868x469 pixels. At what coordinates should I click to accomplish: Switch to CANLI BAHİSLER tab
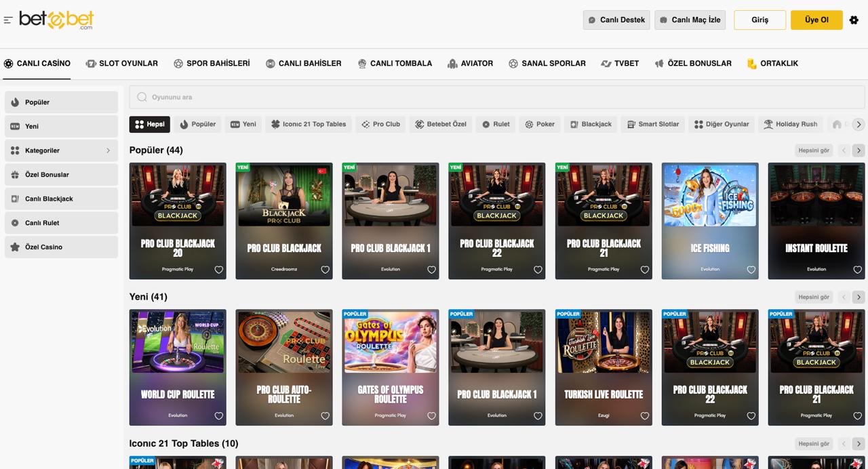click(303, 64)
